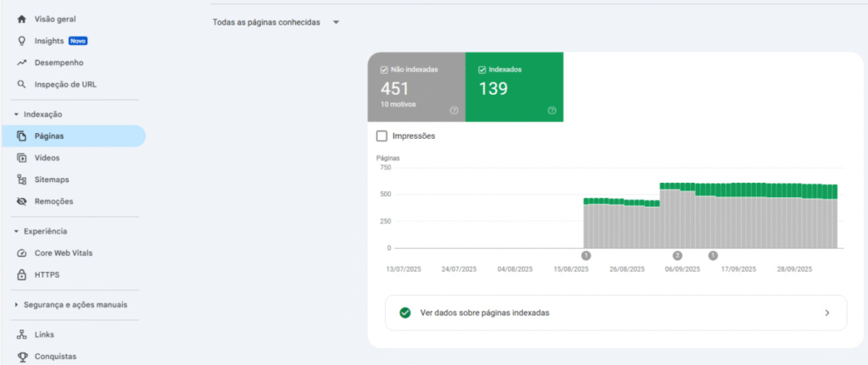Open Insights via the lightbulb icon
The height and width of the screenshot is (365, 868).
22,41
